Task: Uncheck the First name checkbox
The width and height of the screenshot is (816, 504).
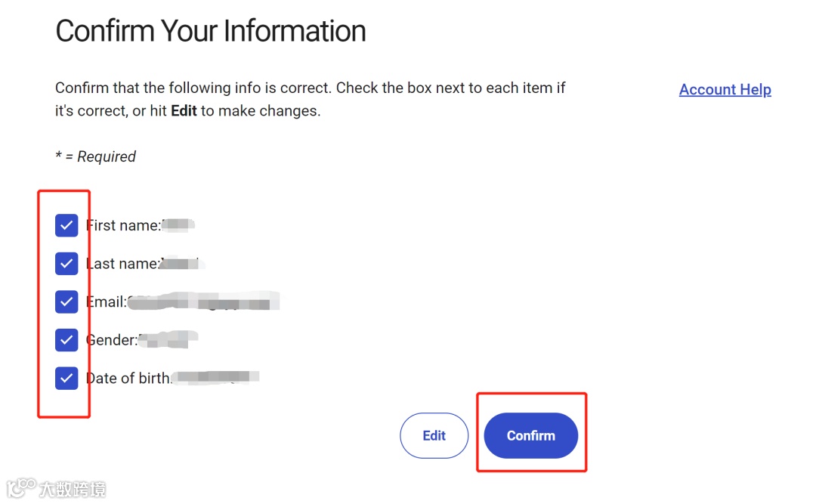Action: [66, 225]
